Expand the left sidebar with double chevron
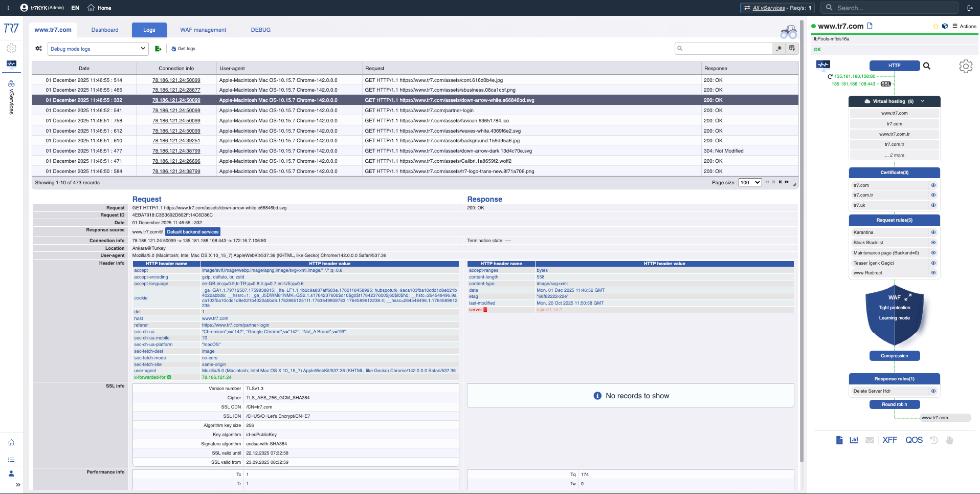This screenshot has height=494, width=980. (18, 485)
